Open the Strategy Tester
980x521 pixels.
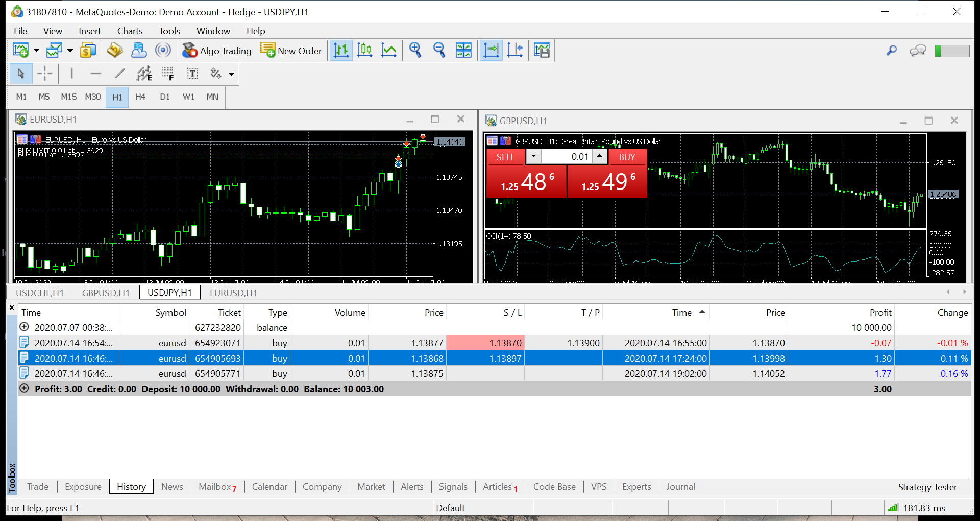(927, 487)
